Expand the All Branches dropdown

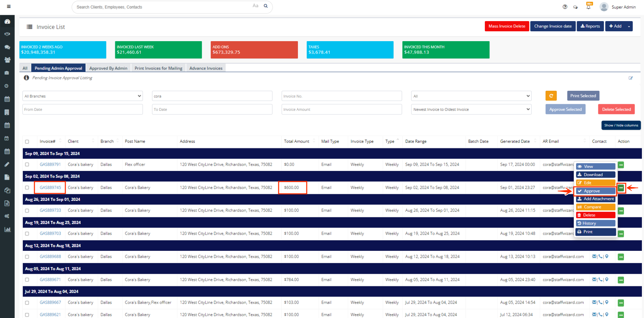pyautogui.click(x=83, y=96)
